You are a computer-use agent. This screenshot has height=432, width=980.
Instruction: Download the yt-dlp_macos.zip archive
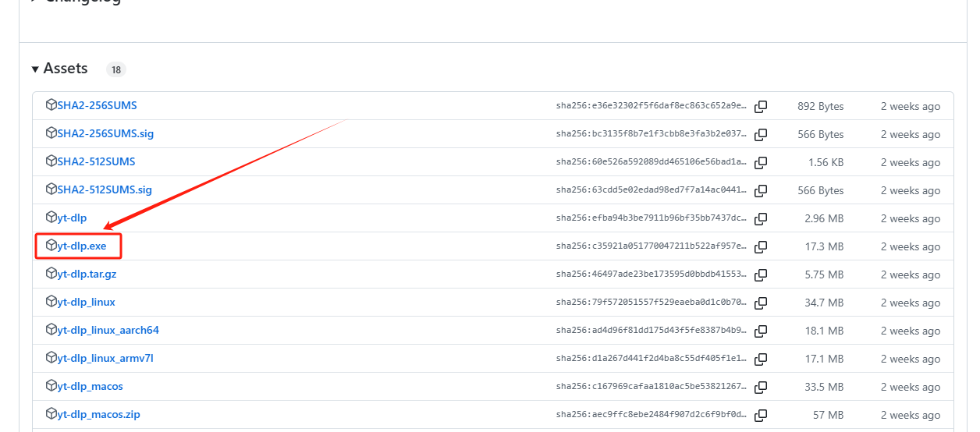click(x=98, y=414)
